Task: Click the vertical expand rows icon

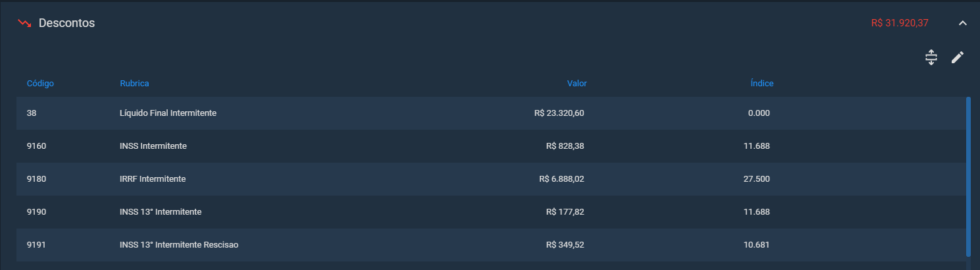Action: coord(931,57)
